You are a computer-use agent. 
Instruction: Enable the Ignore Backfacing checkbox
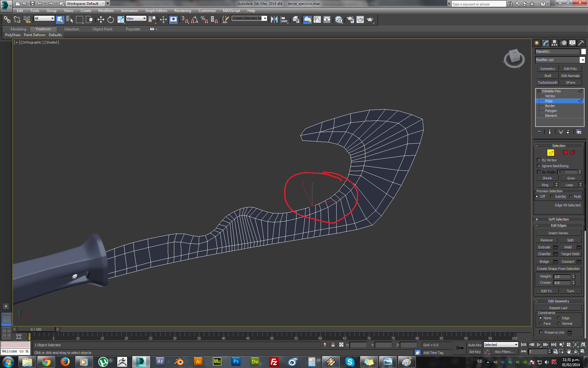[539, 166]
